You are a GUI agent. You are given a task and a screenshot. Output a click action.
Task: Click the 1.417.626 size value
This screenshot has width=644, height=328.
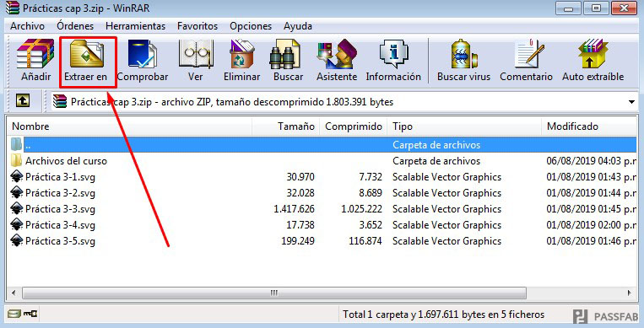[294, 209]
